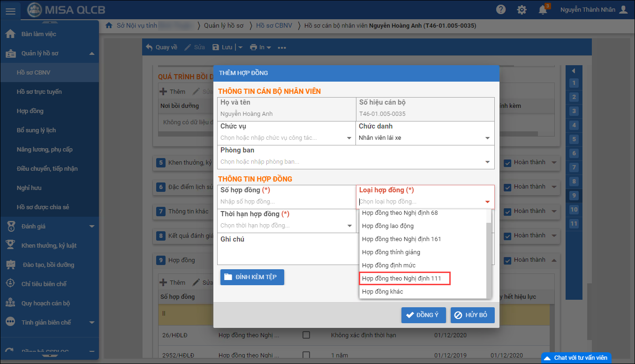Click the In print icon
The width and height of the screenshot is (635, 364).
pos(254,47)
